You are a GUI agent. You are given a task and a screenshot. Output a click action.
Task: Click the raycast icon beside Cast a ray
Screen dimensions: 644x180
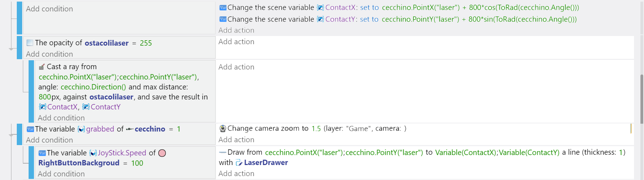click(42, 67)
